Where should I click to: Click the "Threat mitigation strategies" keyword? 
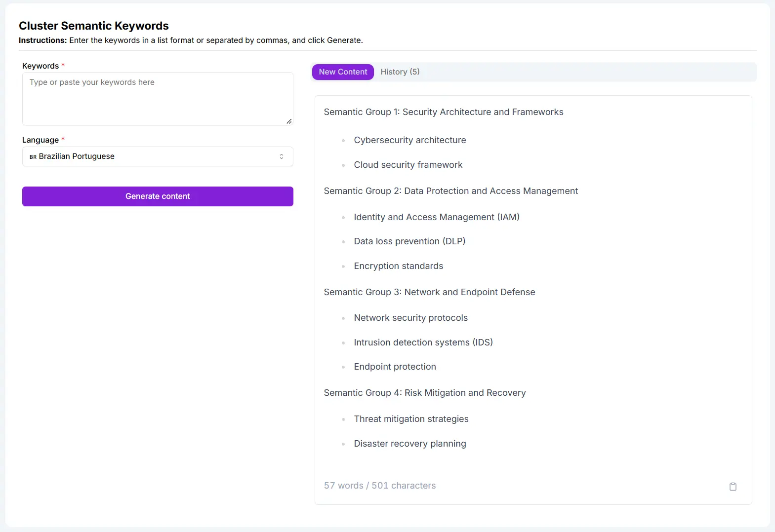coord(411,419)
